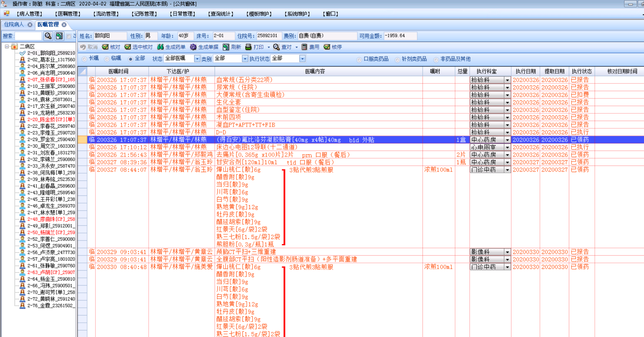
Task: Close the 医嘱管理 tab
Action: [x=64, y=25]
